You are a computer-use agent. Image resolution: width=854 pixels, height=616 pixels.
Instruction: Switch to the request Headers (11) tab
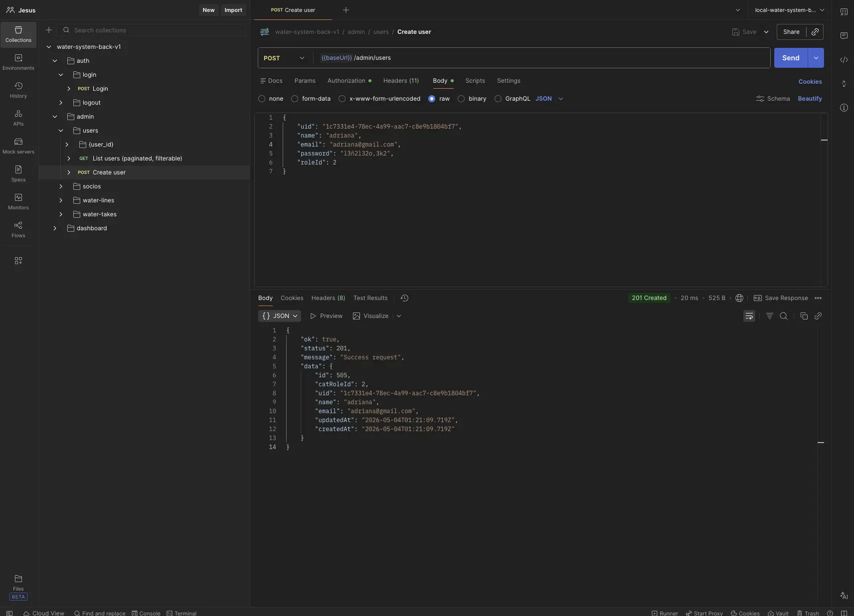click(x=401, y=81)
